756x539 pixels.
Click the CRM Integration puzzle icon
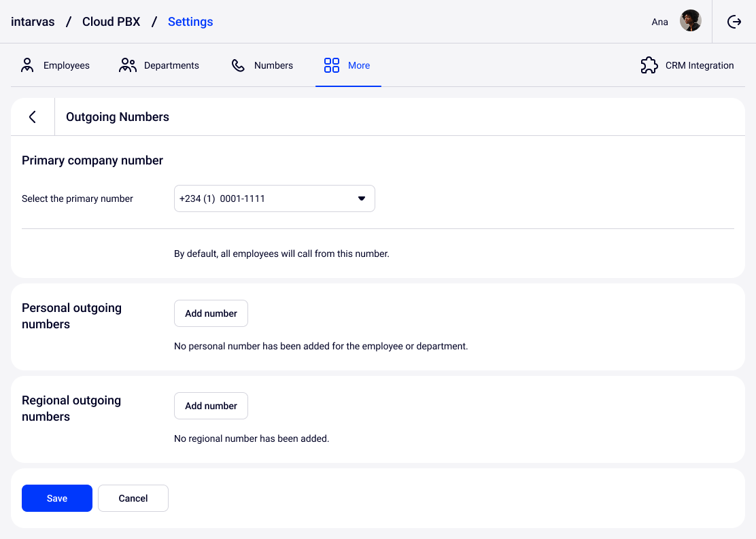(649, 65)
